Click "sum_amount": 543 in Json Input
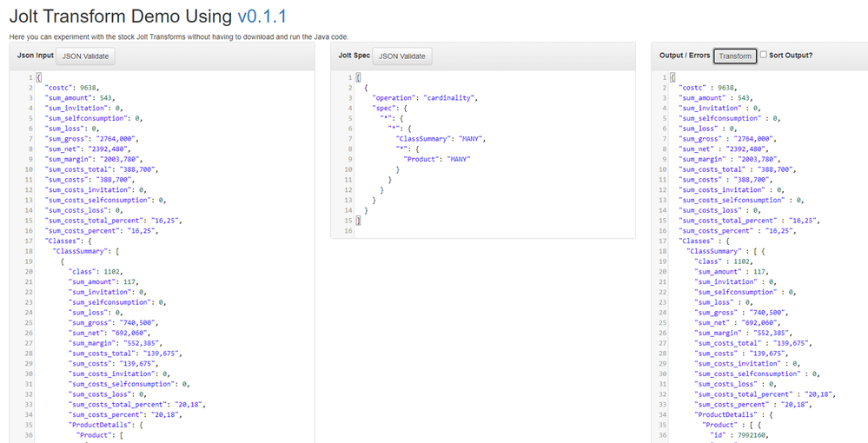868x443 pixels. pos(80,98)
